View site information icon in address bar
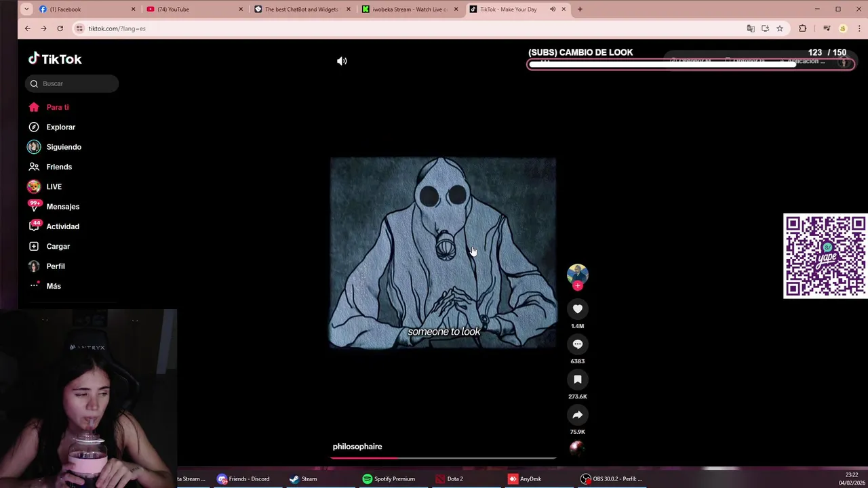Image resolution: width=868 pixels, height=488 pixels. click(x=79, y=28)
